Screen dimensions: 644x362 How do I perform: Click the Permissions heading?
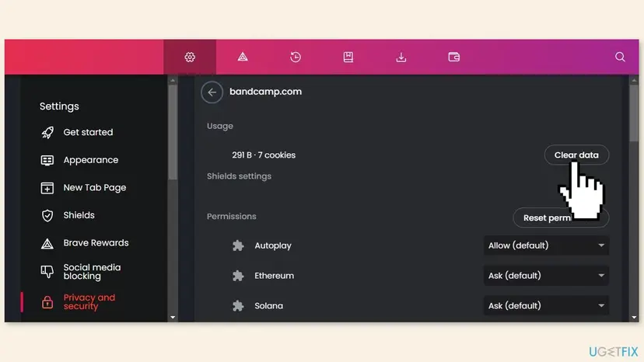231,216
